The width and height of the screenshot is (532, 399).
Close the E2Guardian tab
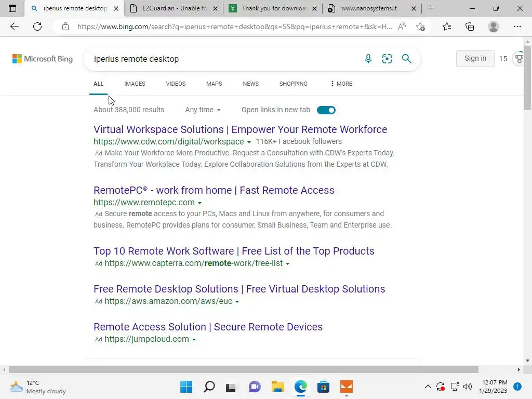click(x=215, y=8)
